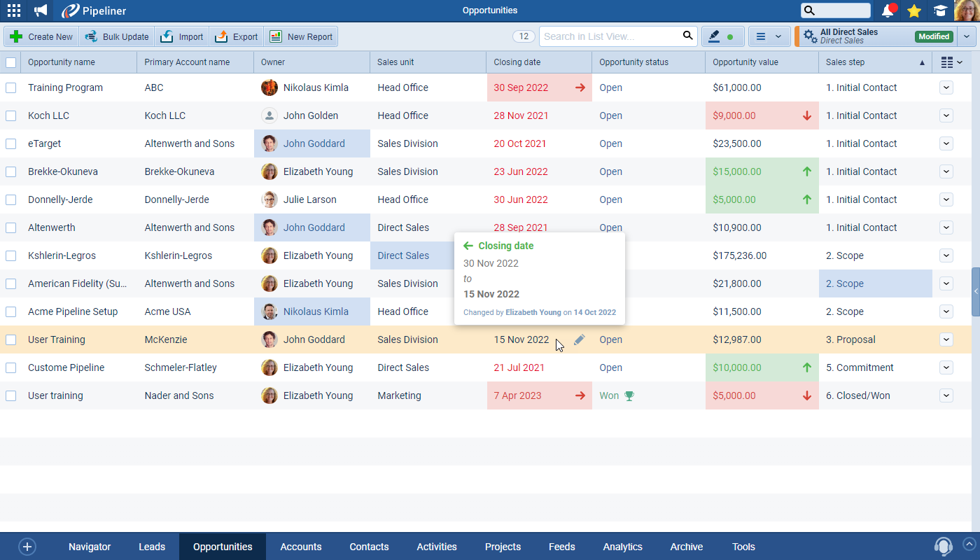
Task: Click the megaphone announcements icon
Action: click(x=41, y=10)
